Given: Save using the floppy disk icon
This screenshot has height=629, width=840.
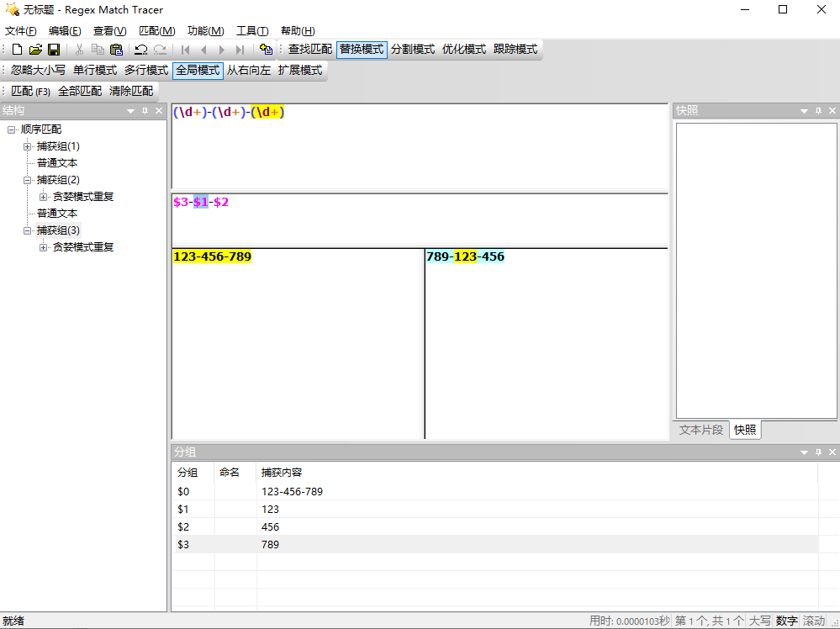Looking at the screenshot, I should coord(54,50).
